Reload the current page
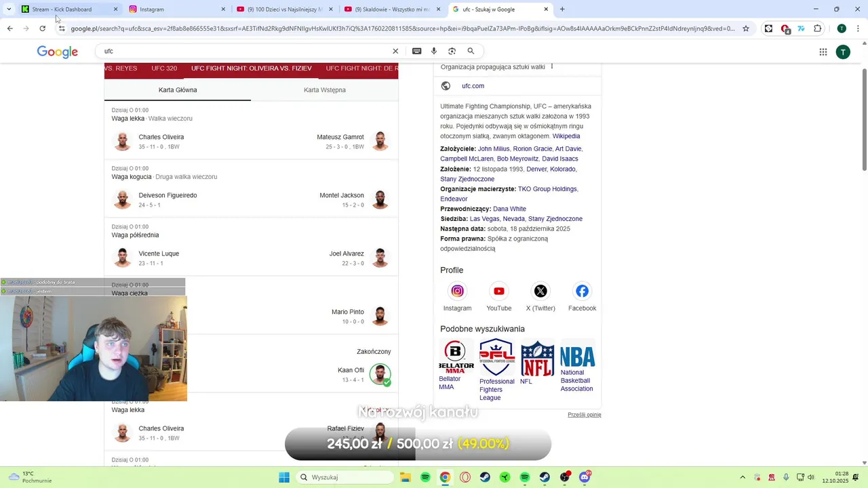This screenshot has height=488, width=868. [x=42, y=28]
